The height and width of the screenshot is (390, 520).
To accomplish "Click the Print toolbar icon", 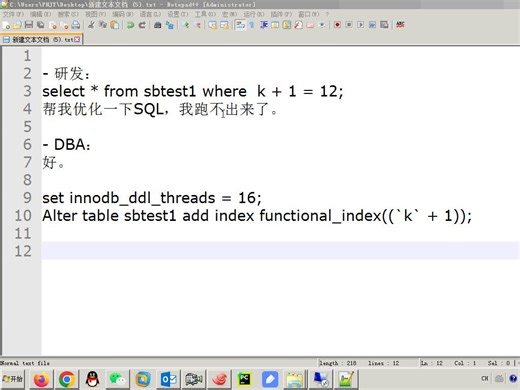I will [x=76, y=25].
